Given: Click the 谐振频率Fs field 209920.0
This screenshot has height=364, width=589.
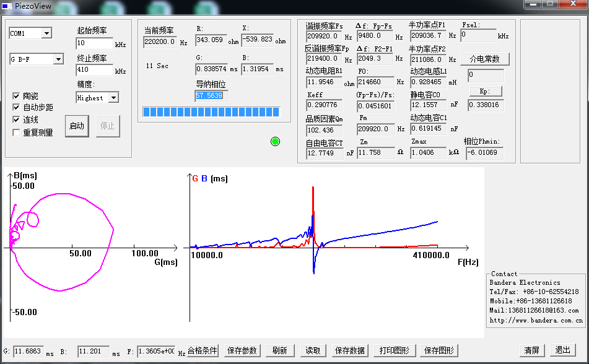Looking at the screenshot, I should pos(324,37).
